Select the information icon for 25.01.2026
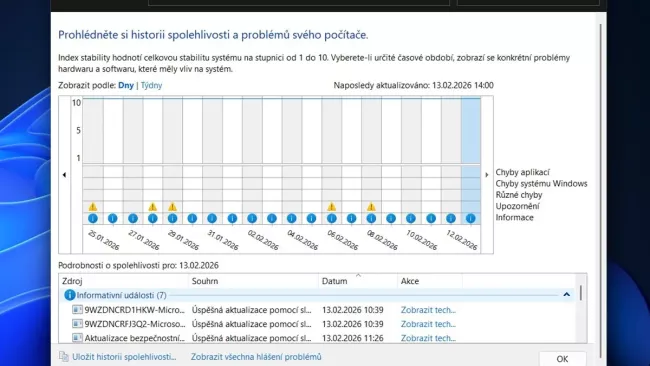Viewport: 650px width, 366px height. pos(93,218)
